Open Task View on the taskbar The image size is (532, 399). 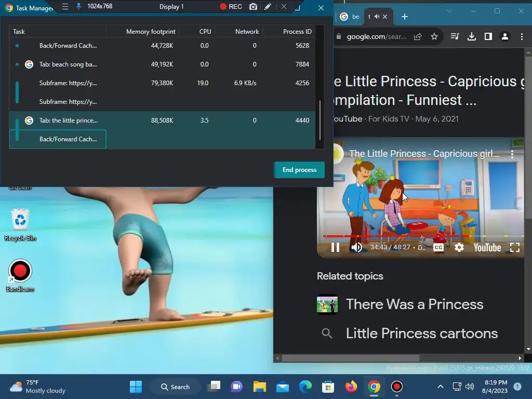pyautogui.click(x=215, y=387)
